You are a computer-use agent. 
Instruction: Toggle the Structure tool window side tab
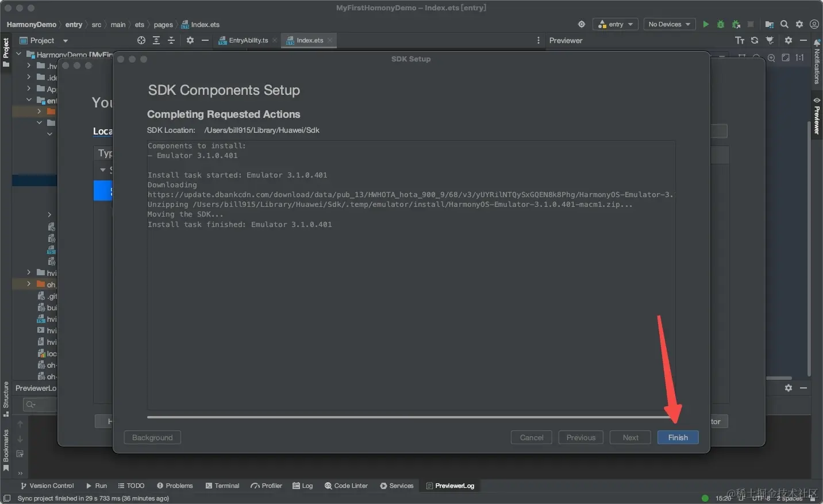tap(6, 399)
